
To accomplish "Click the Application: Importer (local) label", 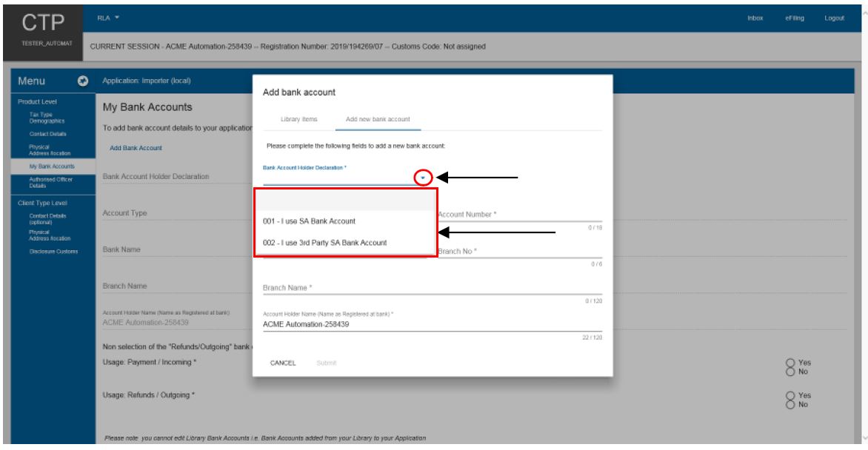I will 147,81.
